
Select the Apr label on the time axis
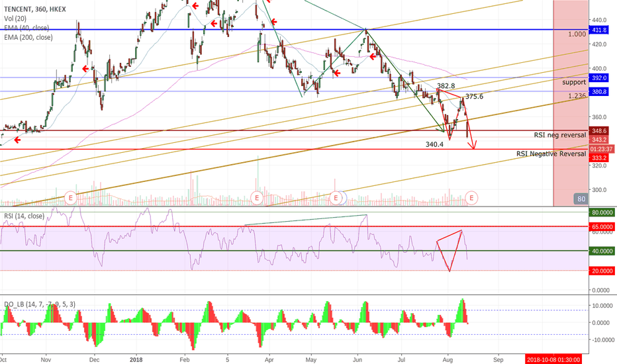pyautogui.click(x=269, y=359)
